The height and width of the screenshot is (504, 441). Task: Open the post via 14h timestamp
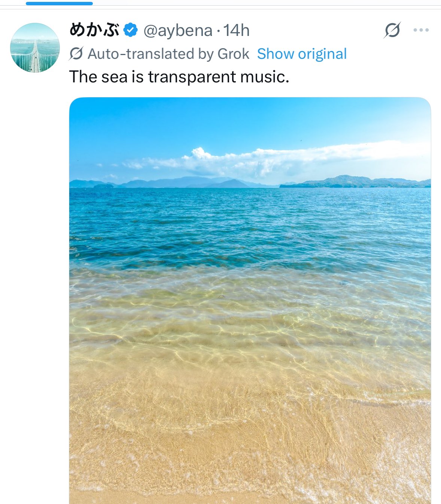pyautogui.click(x=237, y=30)
